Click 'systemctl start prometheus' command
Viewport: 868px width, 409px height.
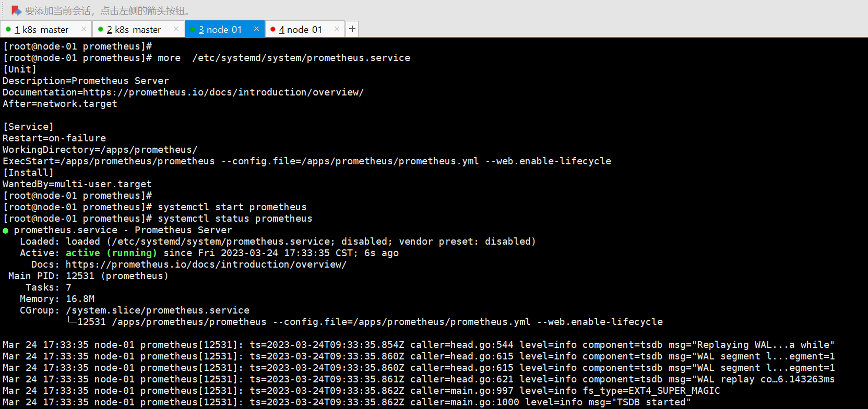(232, 207)
